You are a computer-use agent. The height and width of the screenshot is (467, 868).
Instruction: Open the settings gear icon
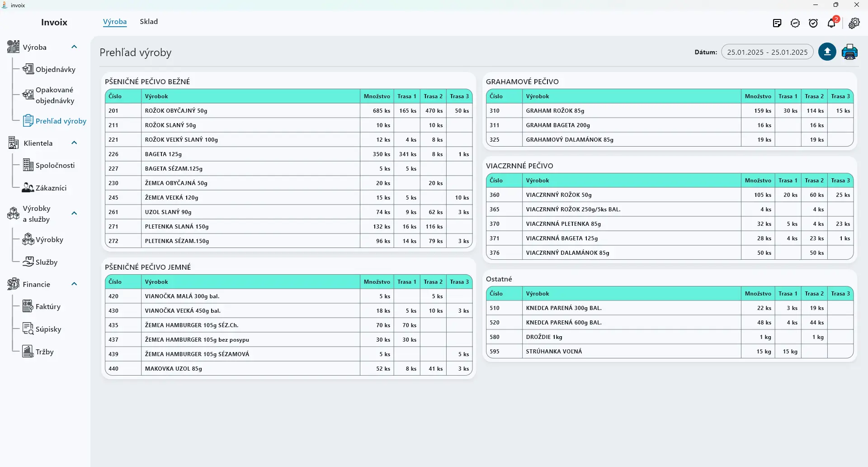pos(854,23)
